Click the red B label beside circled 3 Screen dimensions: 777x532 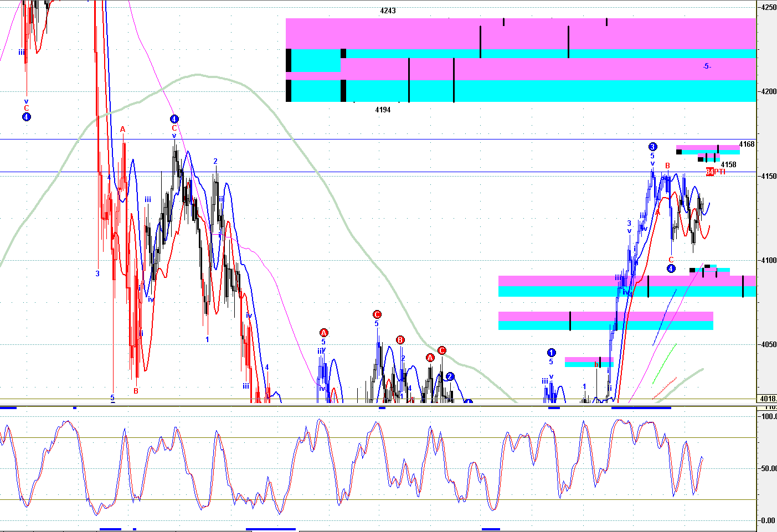(x=668, y=166)
